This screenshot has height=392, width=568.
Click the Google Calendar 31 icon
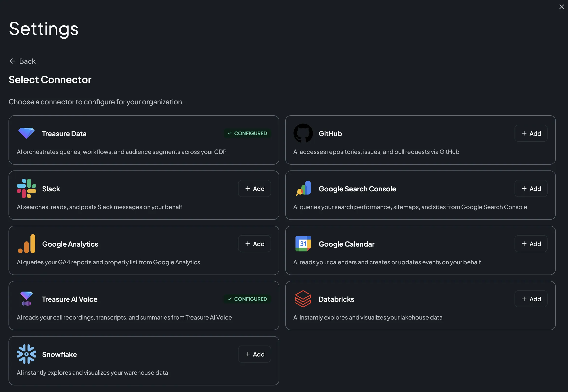303,244
